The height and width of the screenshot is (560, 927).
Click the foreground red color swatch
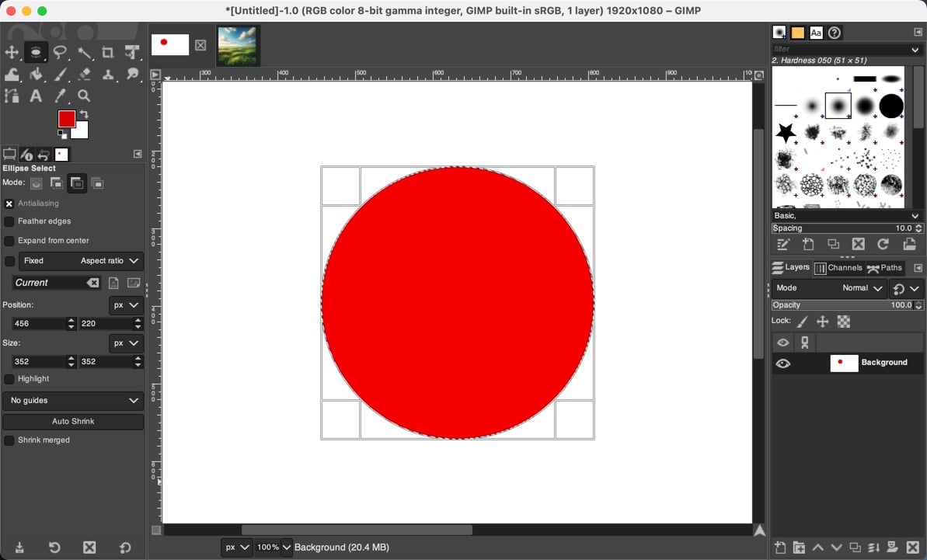(x=65, y=117)
